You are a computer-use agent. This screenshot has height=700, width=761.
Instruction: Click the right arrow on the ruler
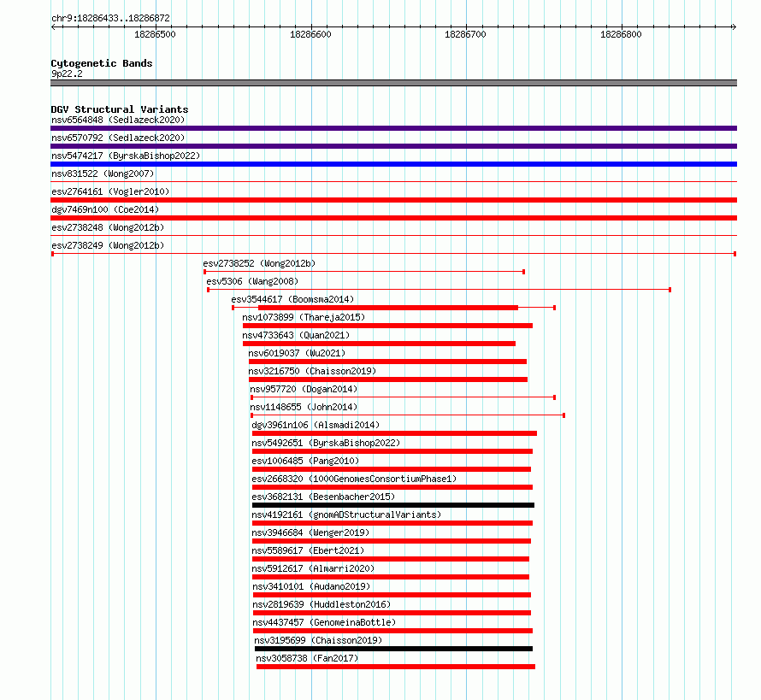[734, 26]
